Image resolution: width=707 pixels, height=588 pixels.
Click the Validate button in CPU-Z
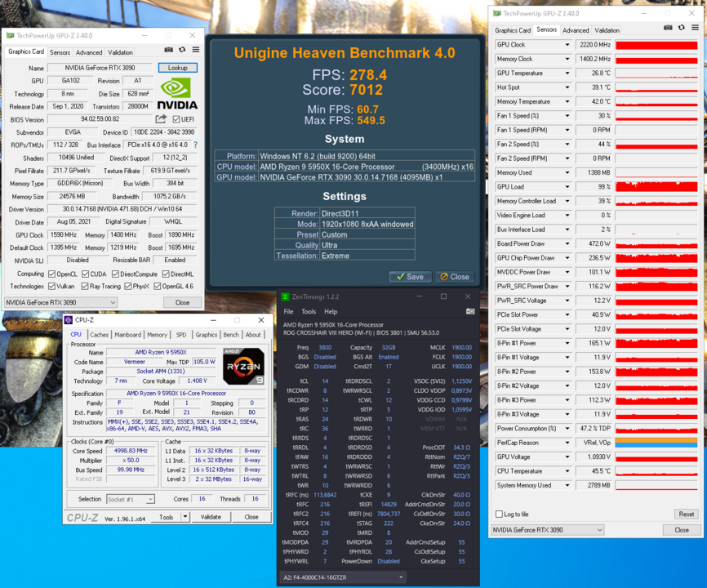click(211, 517)
